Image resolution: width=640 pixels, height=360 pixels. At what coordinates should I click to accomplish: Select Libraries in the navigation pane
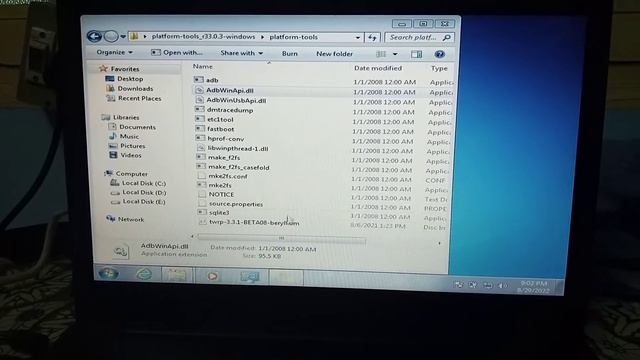pos(121,118)
